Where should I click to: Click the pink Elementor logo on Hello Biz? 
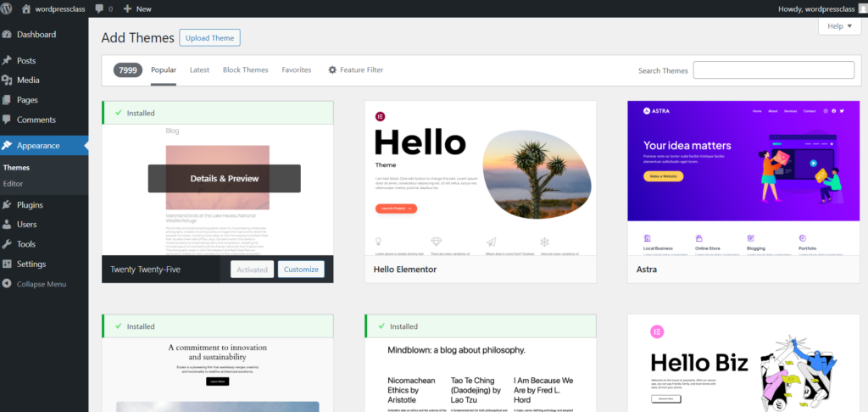click(657, 331)
